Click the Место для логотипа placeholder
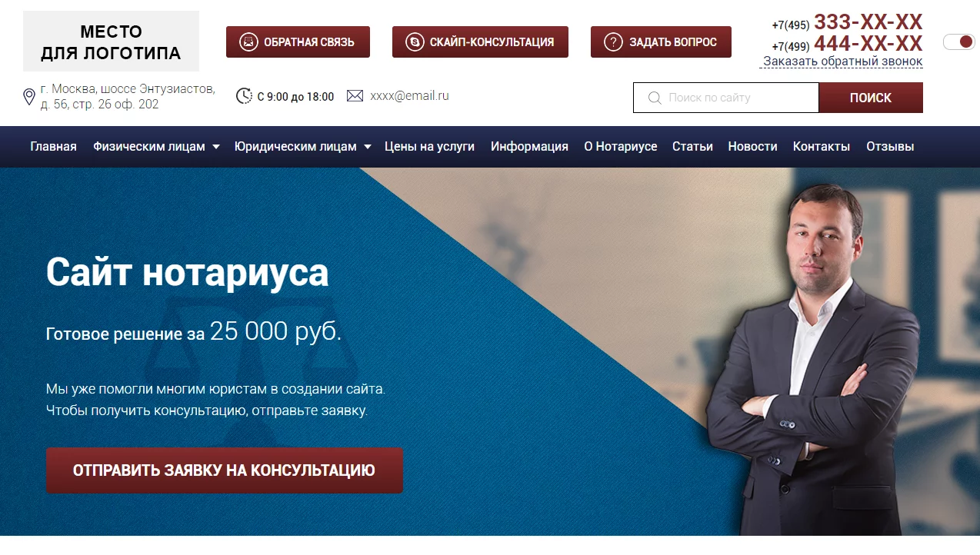 [111, 42]
